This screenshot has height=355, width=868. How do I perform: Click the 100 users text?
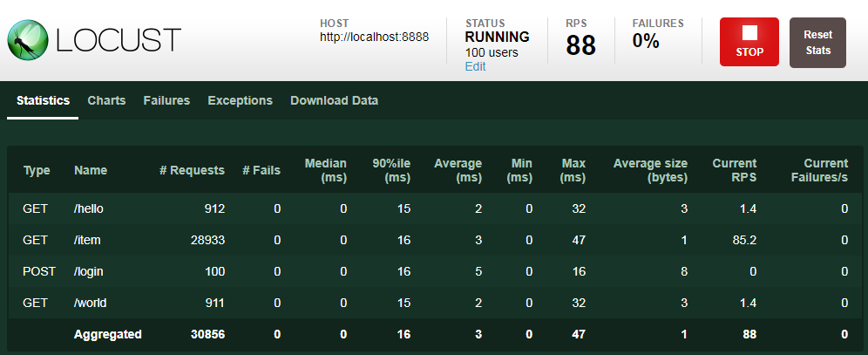[492, 52]
